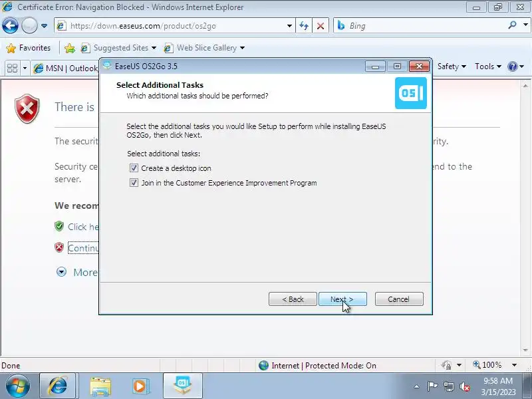Click the IE page icon in address bar
Screen dimensions: 532x399
tap(61, 26)
